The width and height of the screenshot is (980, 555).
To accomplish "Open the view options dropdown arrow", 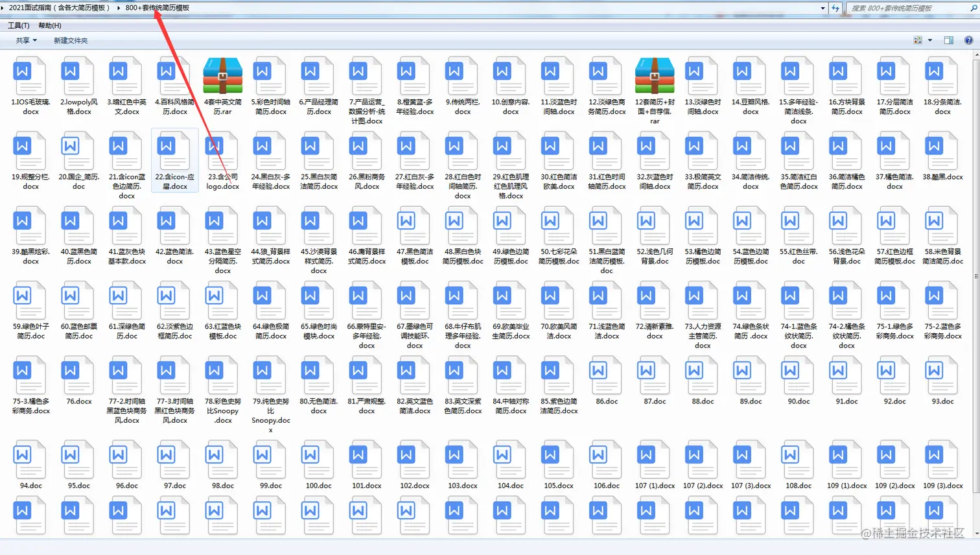I will [930, 40].
